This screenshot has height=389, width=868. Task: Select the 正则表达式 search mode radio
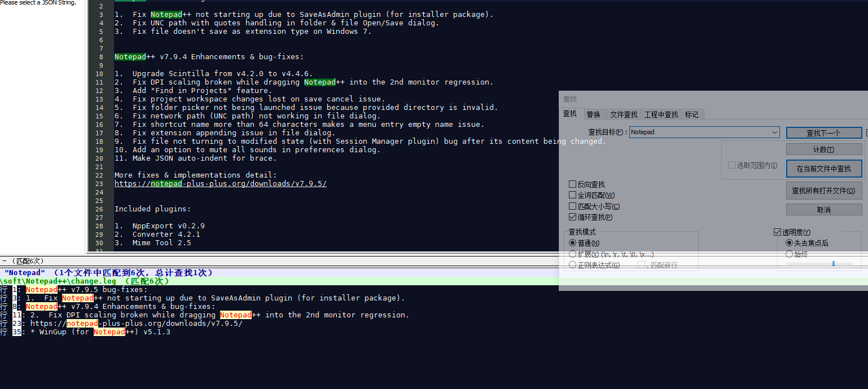[572, 265]
